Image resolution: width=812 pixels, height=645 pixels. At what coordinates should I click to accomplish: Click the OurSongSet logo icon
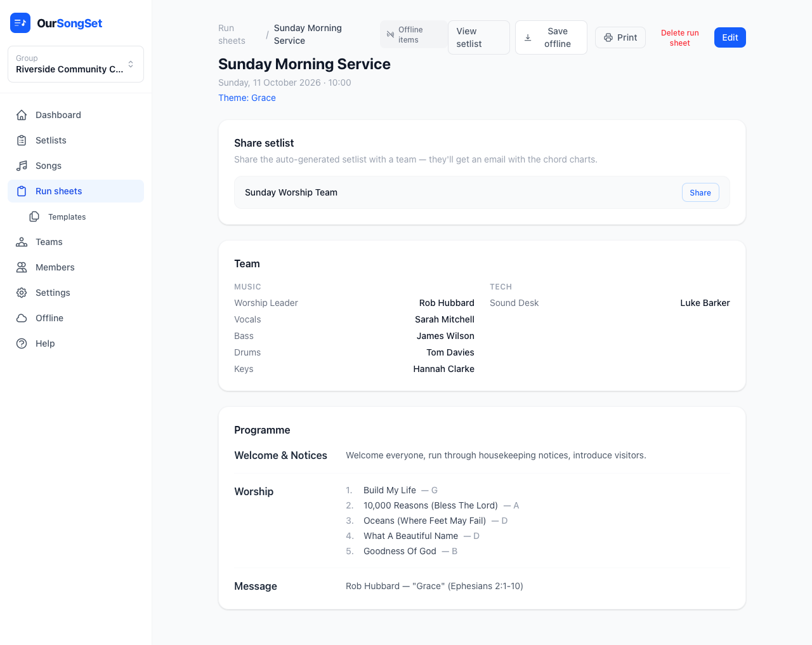[20, 23]
